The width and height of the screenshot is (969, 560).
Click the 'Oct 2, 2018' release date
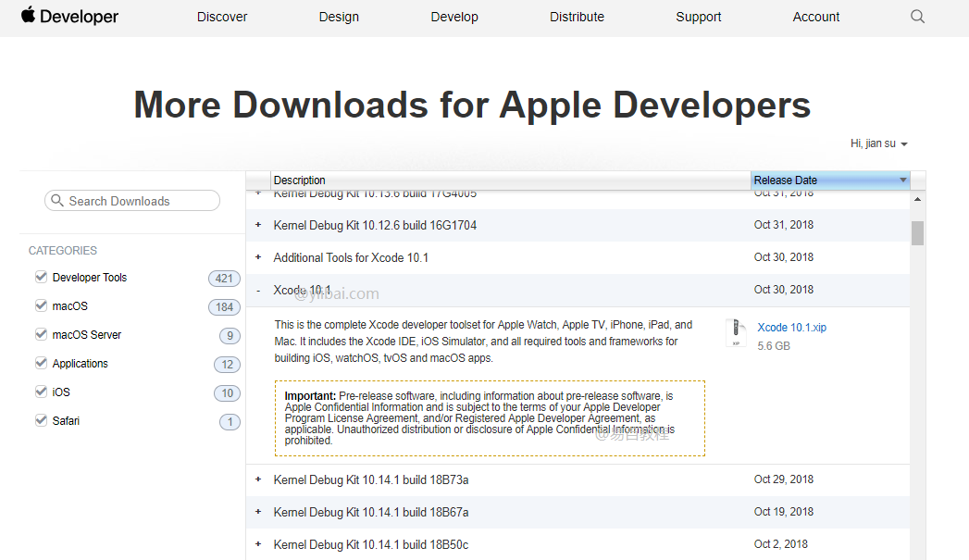point(780,544)
